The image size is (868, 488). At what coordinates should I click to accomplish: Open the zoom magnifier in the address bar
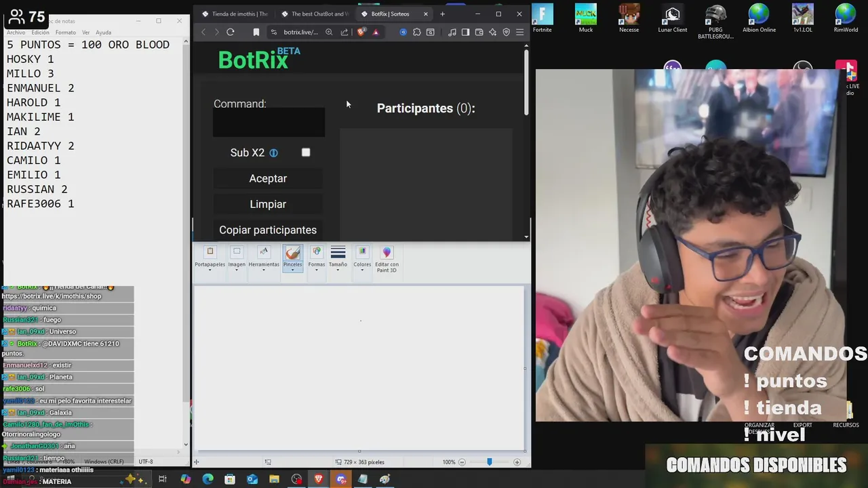tap(329, 32)
